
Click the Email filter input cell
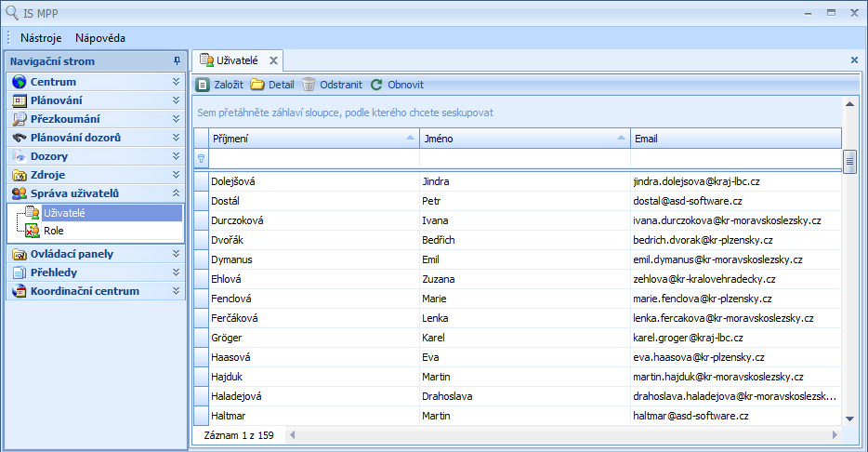tap(736, 158)
